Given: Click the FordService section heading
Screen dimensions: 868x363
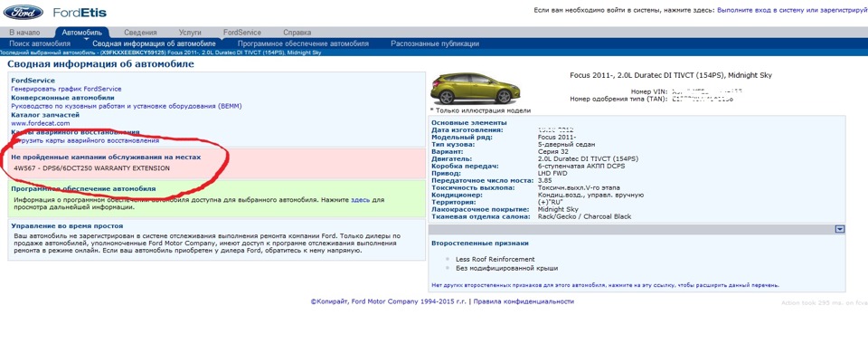Looking at the screenshot, I should [x=33, y=81].
